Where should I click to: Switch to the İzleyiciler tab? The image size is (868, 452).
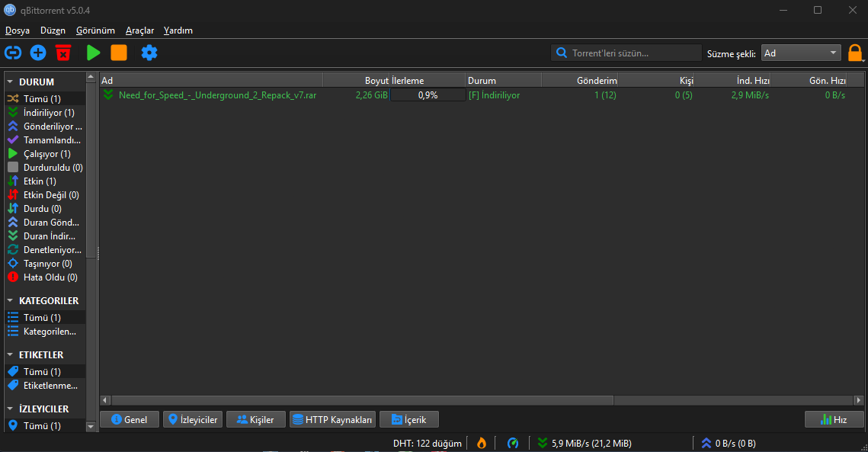(x=193, y=419)
